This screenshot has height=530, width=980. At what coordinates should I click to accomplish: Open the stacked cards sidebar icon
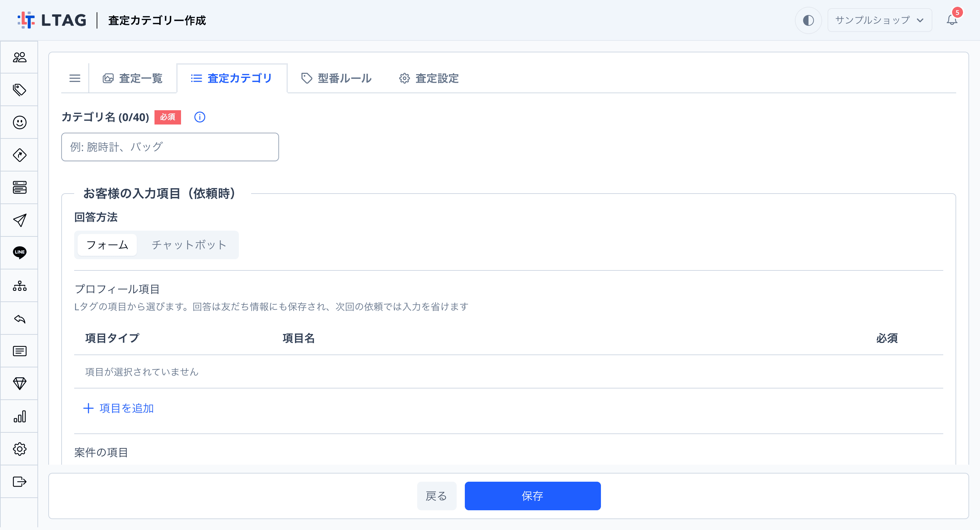[19, 187]
